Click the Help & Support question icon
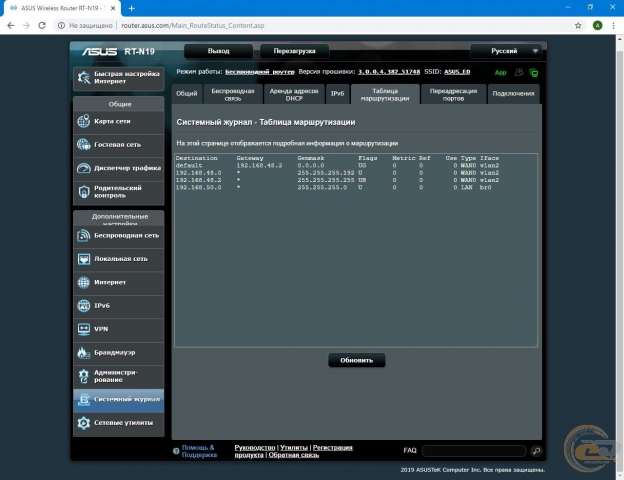The width and height of the screenshot is (624, 480). pyautogui.click(x=176, y=451)
